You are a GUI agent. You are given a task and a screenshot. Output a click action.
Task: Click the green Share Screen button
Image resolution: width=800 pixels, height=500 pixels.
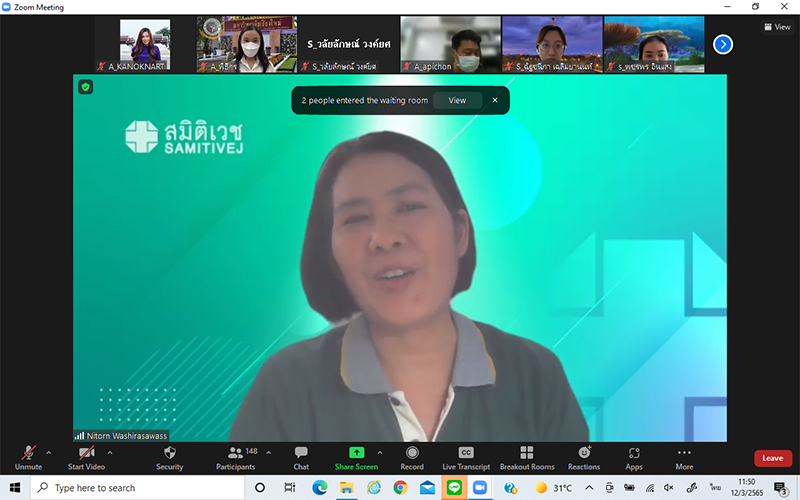(x=356, y=458)
